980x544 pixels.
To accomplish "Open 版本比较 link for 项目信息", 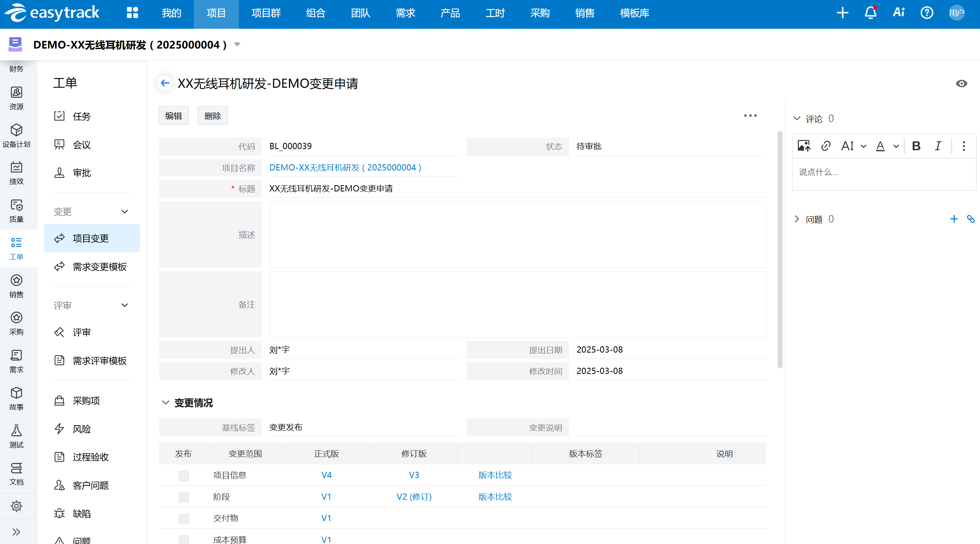I will click(x=495, y=475).
